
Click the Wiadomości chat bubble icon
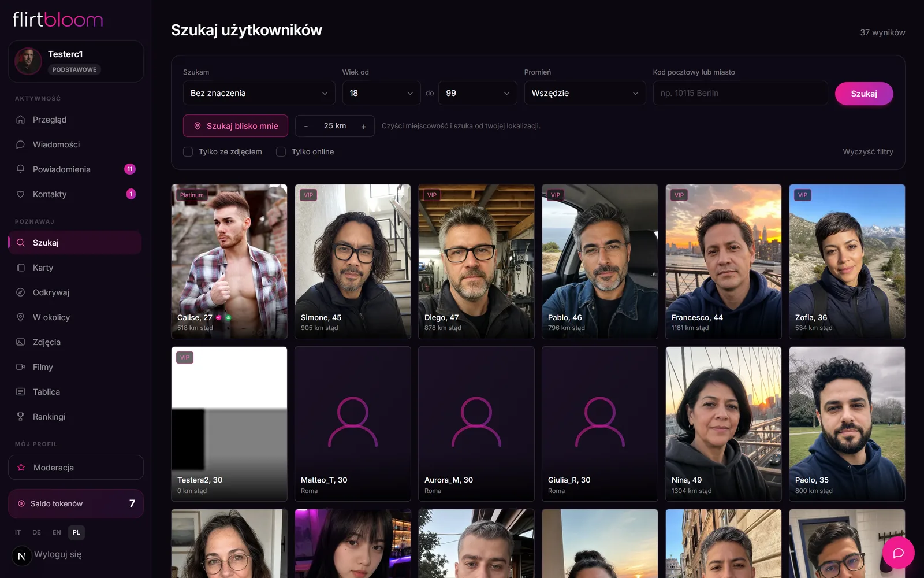21,144
